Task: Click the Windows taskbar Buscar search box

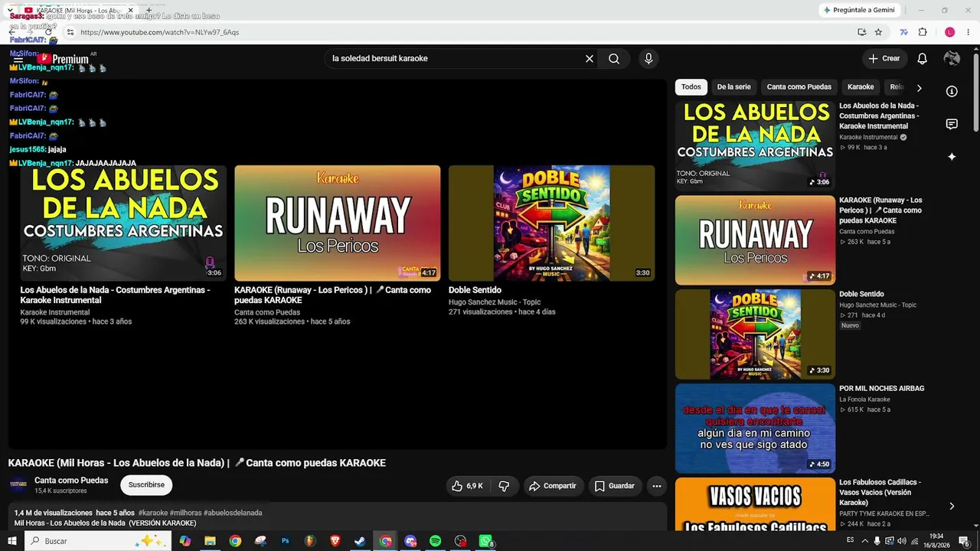Action: point(97,541)
